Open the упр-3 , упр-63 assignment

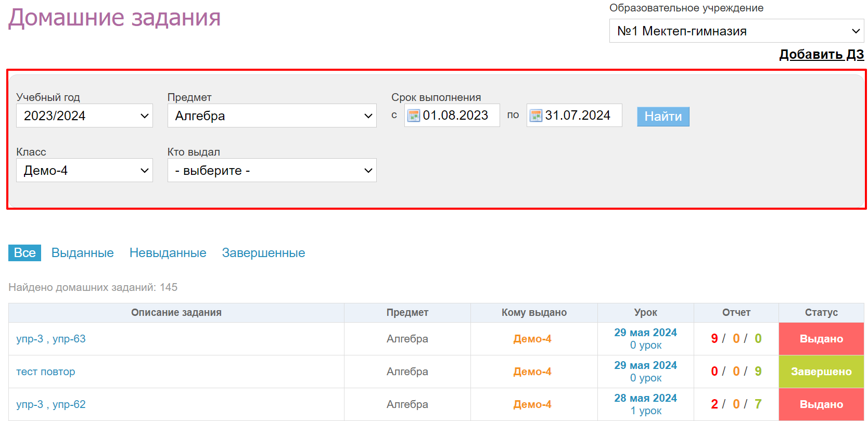pos(51,339)
